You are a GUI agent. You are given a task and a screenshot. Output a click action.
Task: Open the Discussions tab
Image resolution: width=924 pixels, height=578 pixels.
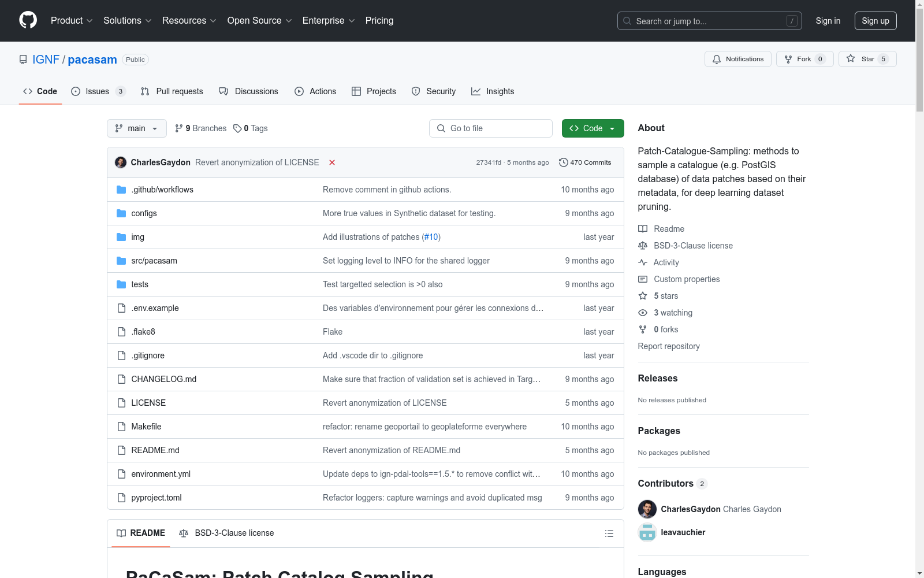[x=248, y=91]
